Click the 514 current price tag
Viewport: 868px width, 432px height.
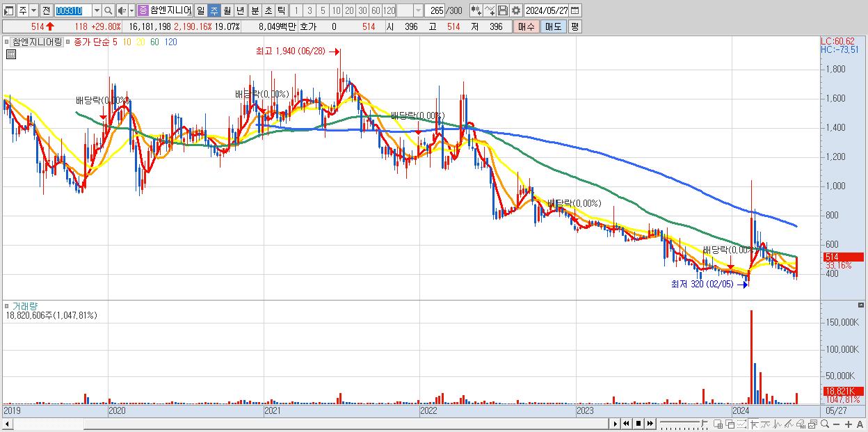click(x=842, y=257)
